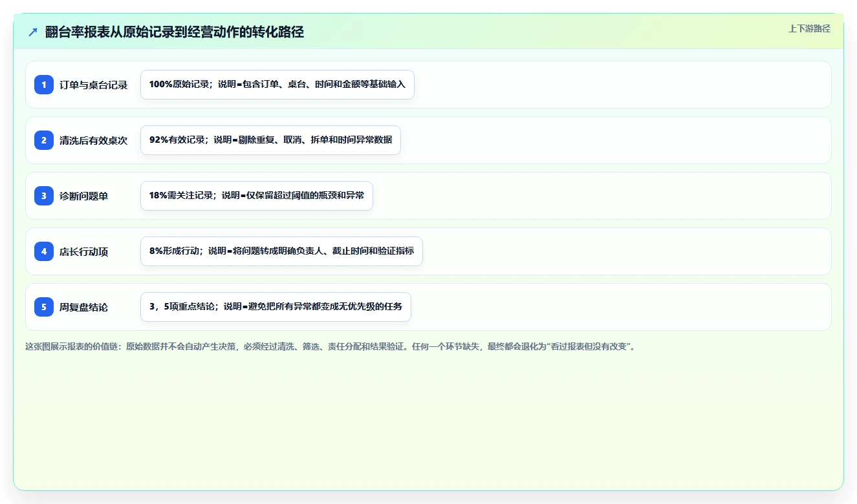Click the 周复盘结论 step label

(84, 308)
